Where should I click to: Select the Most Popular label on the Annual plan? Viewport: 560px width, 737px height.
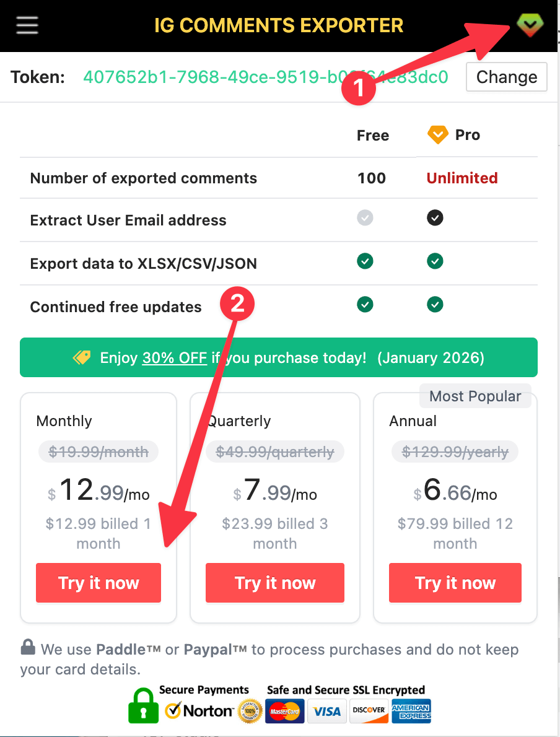pos(475,396)
